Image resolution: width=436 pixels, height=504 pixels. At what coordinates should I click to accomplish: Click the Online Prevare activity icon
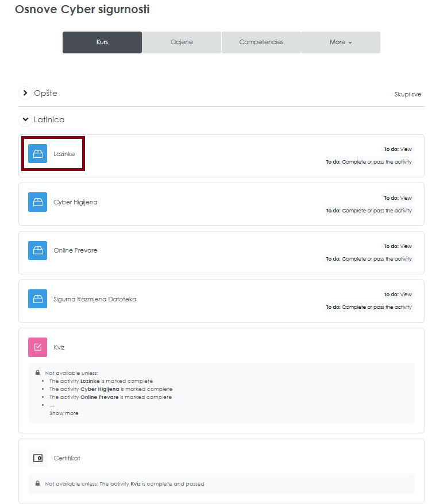37,250
